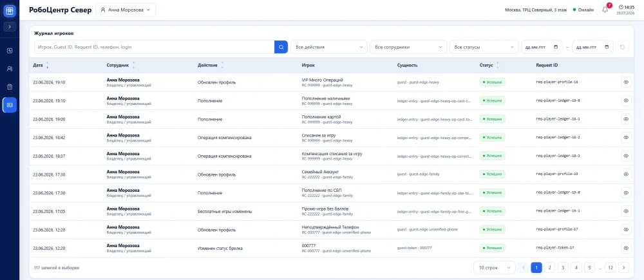The width and height of the screenshot is (644, 280).
Task: Go to last page 12
Action: point(611,268)
